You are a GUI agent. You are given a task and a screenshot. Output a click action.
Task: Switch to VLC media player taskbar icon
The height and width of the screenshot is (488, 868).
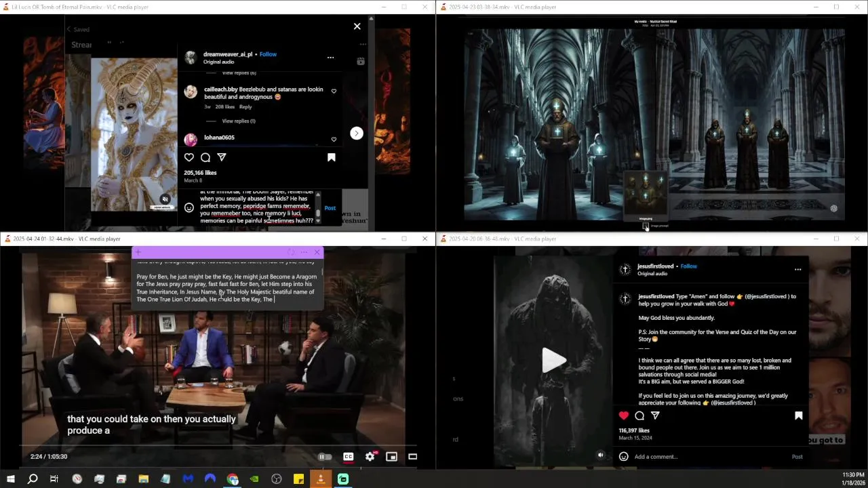(321, 479)
